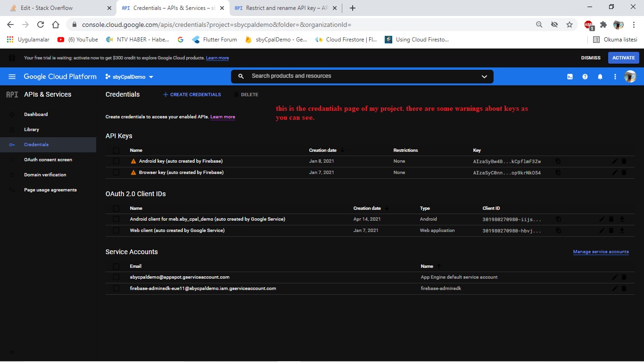The width and height of the screenshot is (644, 364).
Task: Check the Android client row checkbox
Action: point(116,219)
